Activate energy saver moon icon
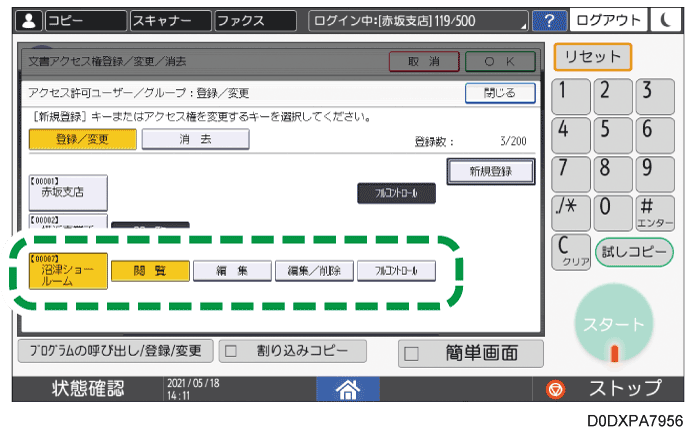687x431 pixels. [666, 20]
